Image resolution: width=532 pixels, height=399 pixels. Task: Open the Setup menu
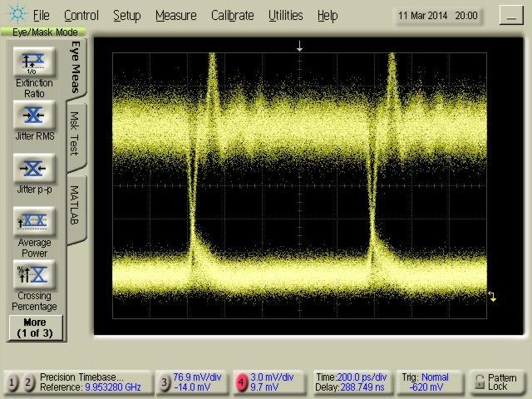pos(127,16)
